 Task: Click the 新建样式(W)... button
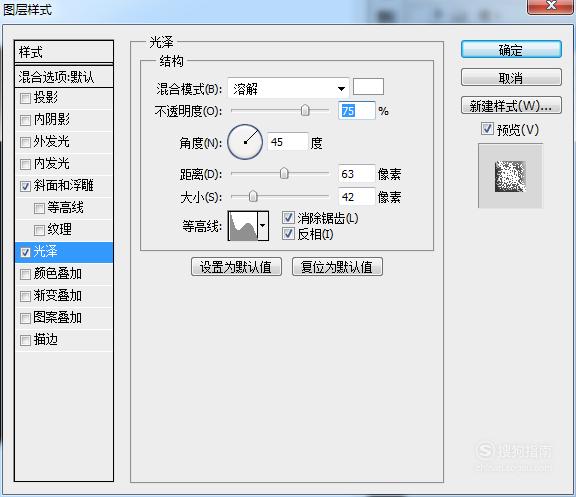[511, 106]
